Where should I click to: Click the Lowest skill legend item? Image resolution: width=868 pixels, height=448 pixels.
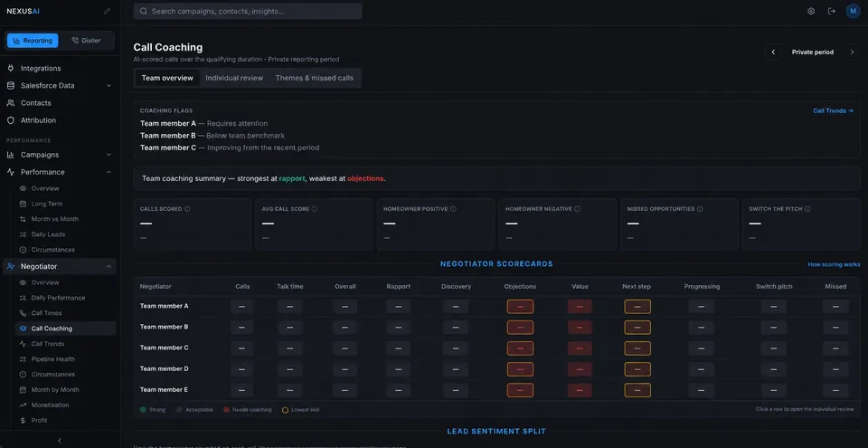(300, 410)
